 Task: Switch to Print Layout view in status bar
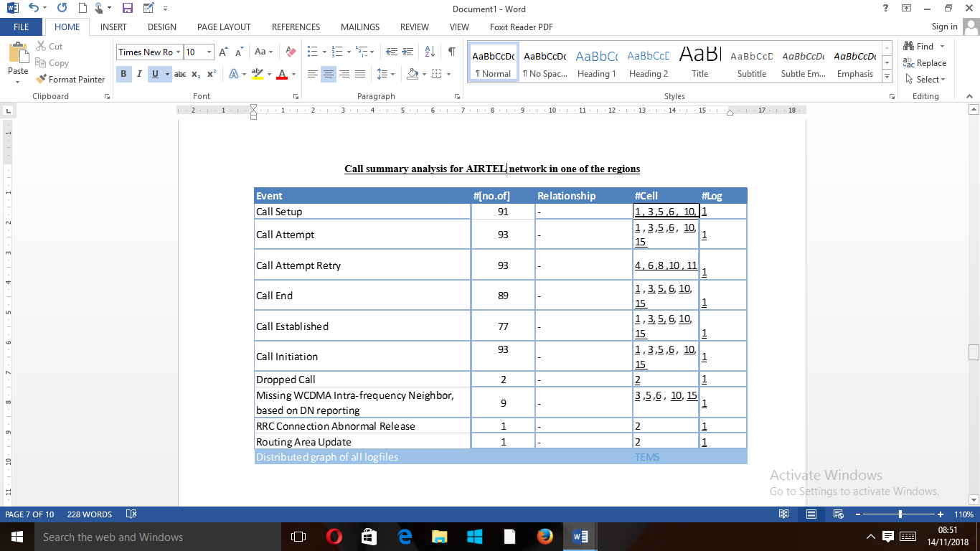[x=811, y=514]
